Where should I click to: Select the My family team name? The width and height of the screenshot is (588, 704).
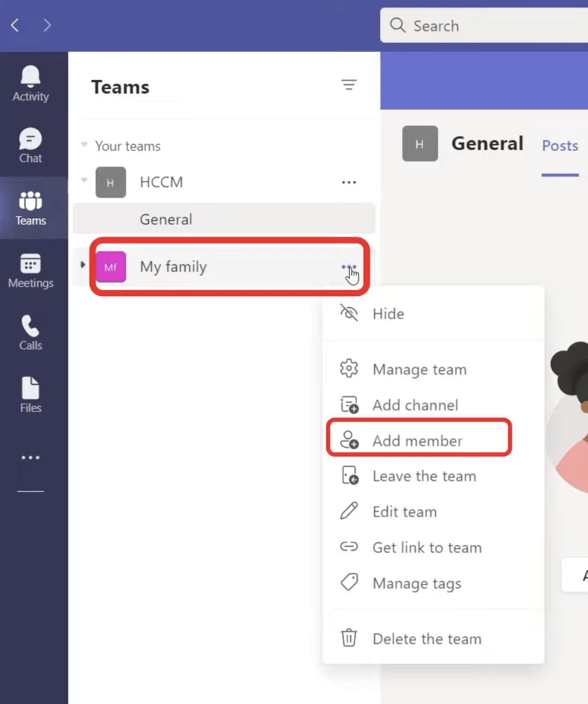[x=174, y=266]
